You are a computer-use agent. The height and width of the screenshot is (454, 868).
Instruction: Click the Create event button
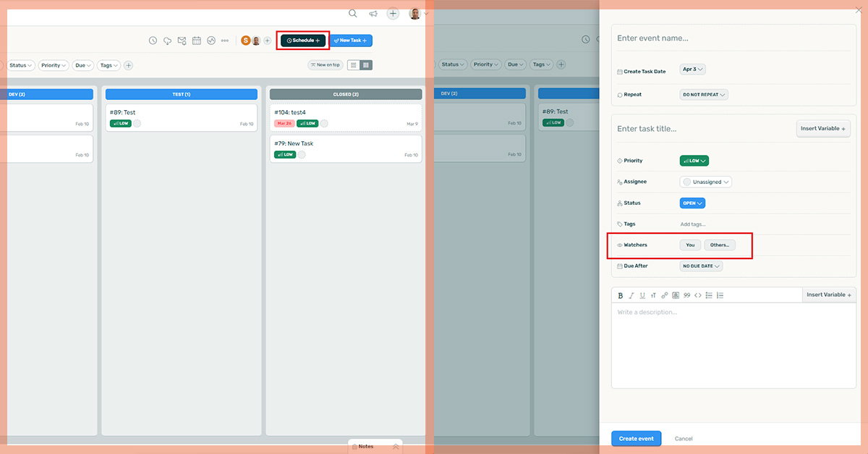[636, 439]
